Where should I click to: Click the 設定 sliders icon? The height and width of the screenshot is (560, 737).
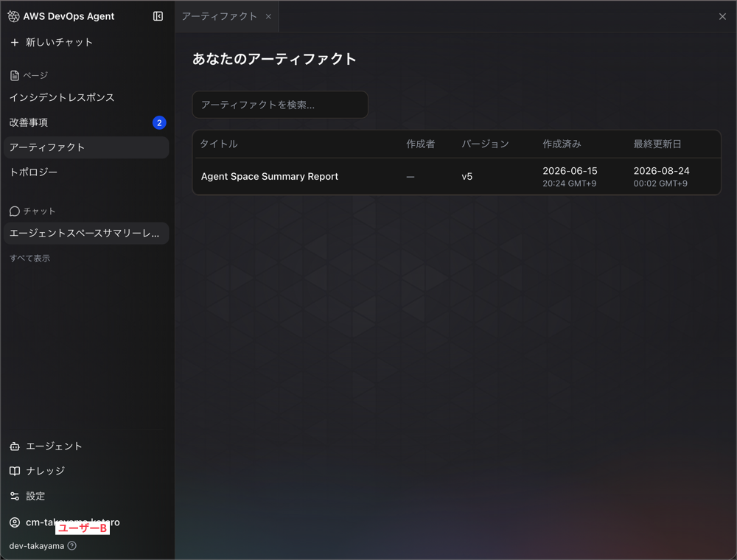point(15,496)
